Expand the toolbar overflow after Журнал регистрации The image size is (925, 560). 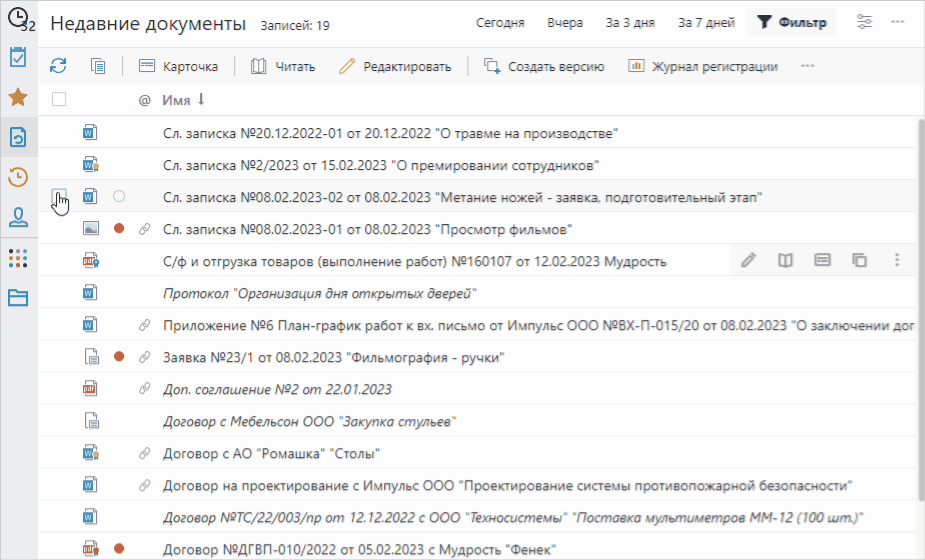point(808,67)
